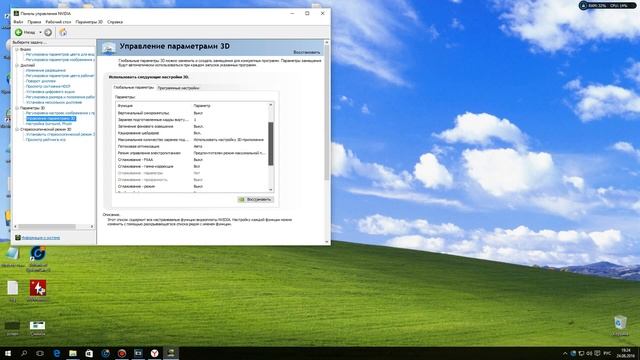The width and height of the screenshot is (640, 360).
Task: Show hidden tray icons chevron
Action: (565, 353)
